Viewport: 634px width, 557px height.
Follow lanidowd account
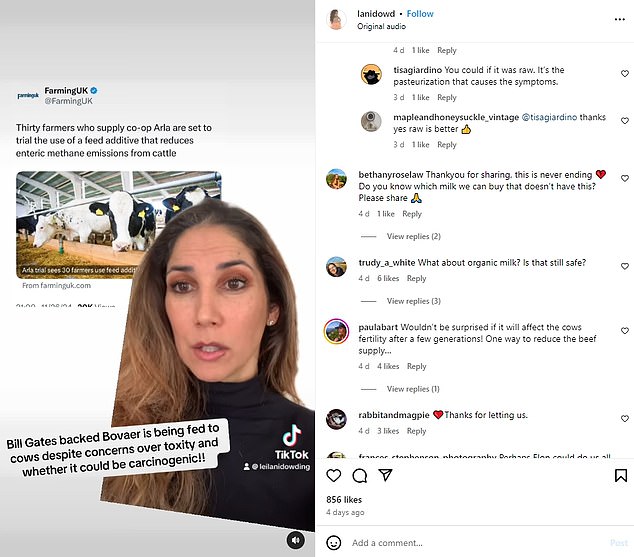[x=420, y=14]
